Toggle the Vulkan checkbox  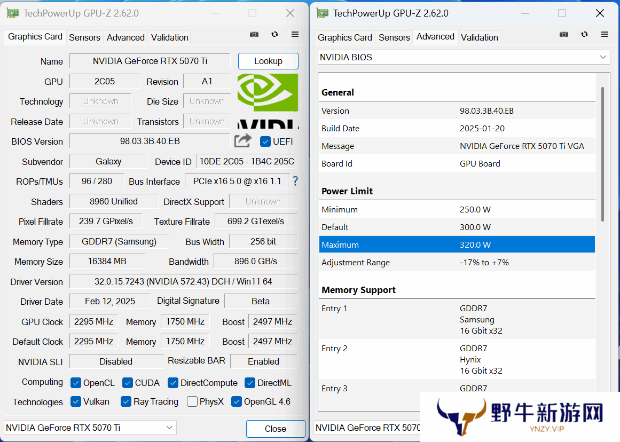pyautogui.click(x=76, y=402)
